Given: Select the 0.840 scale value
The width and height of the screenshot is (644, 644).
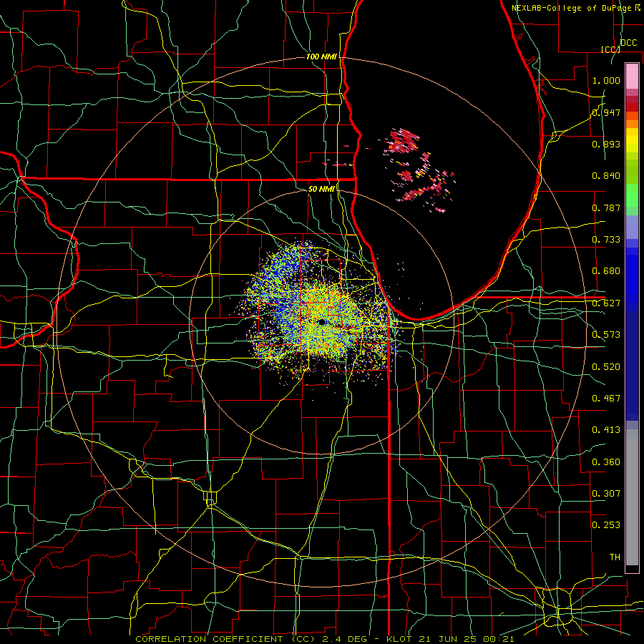Looking at the screenshot, I should [x=606, y=176].
